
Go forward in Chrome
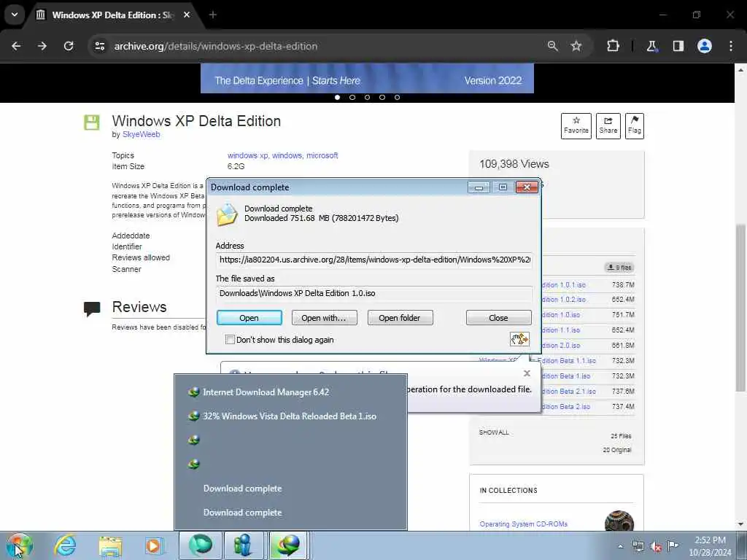[42, 46]
